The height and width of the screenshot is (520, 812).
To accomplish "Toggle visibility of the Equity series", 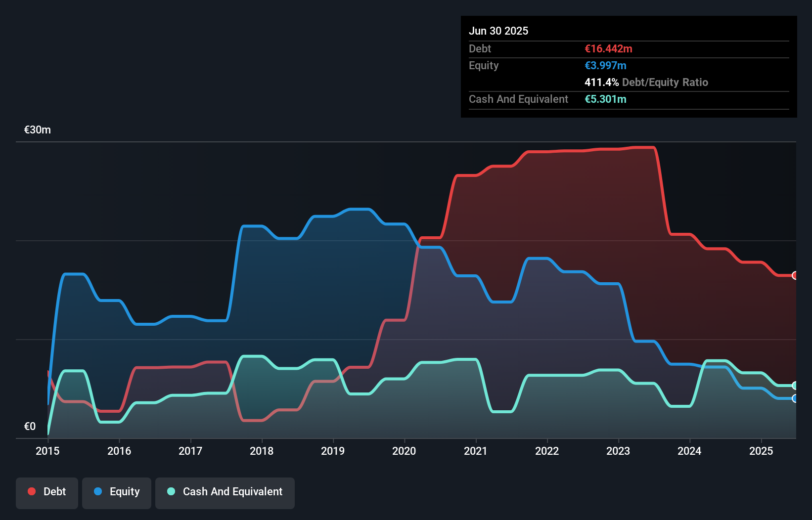I will [x=116, y=492].
